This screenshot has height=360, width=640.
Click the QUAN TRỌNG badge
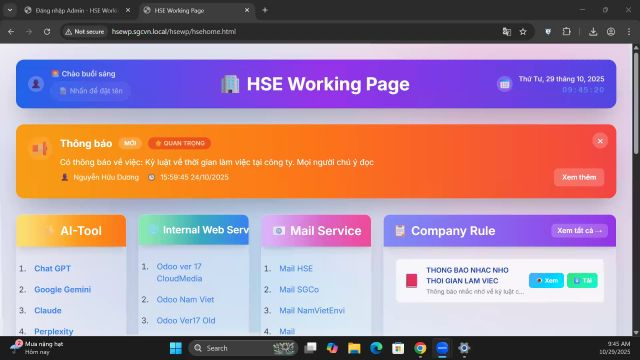pos(180,143)
